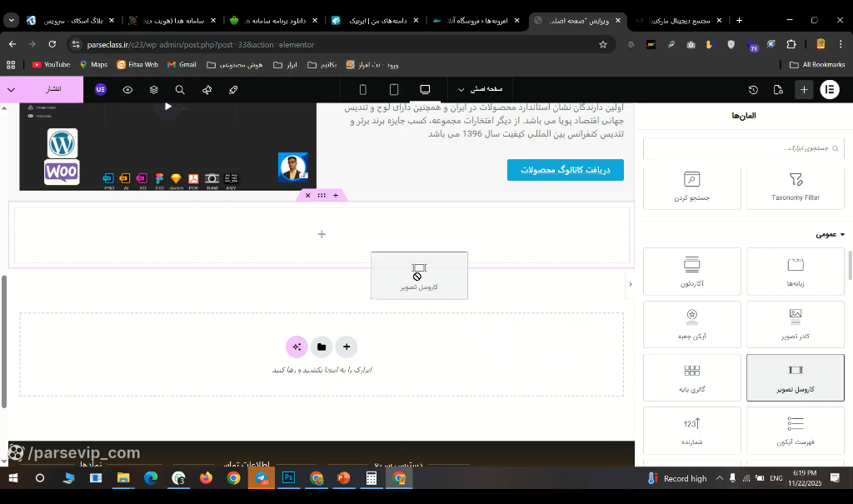The image size is (853, 504).
Task: Open page settings document icon
Action: coord(779,90)
